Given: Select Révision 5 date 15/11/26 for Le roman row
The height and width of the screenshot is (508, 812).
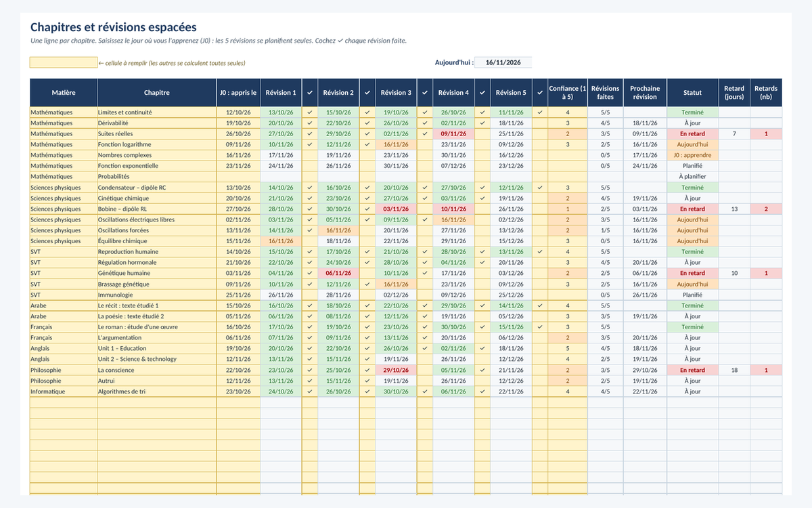Looking at the screenshot, I should pyautogui.click(x=511, y=327).
